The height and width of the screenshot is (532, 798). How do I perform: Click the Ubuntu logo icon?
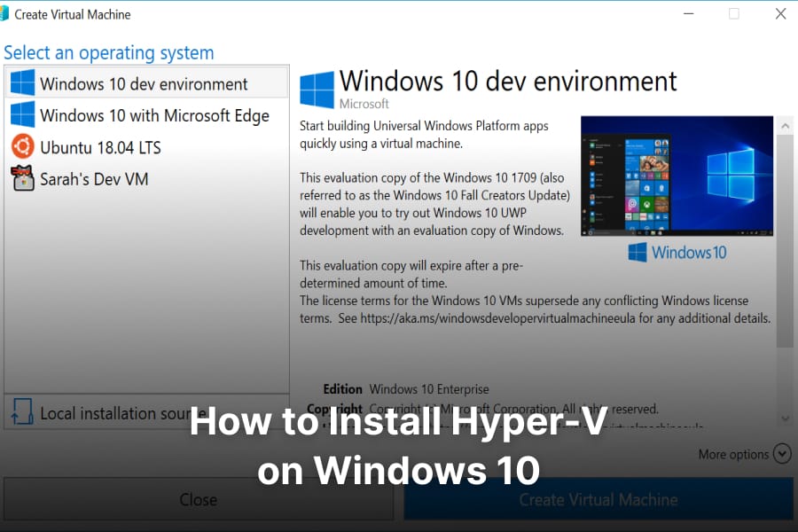[23, 146]
